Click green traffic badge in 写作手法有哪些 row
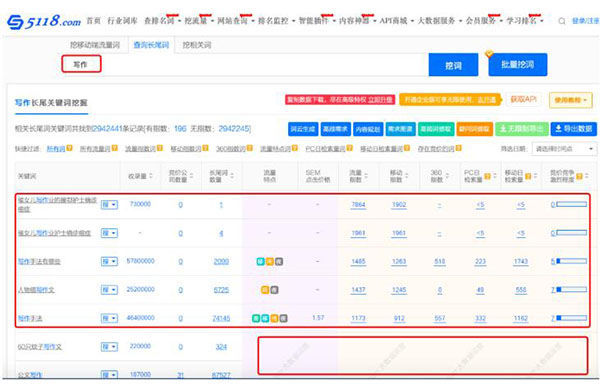The height and width of the screenshot is (385, 600). coord(260,261)
